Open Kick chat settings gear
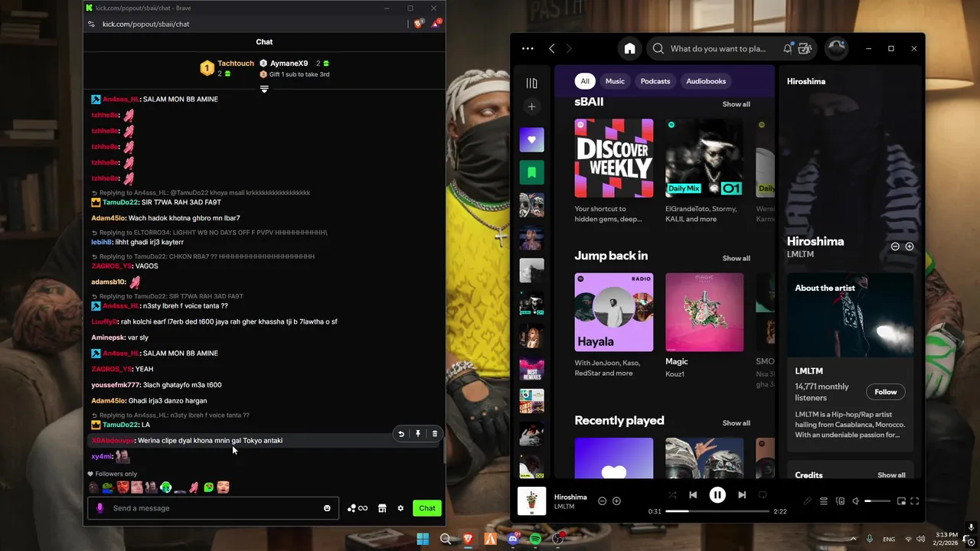980x551 pixels. (400, 508)
